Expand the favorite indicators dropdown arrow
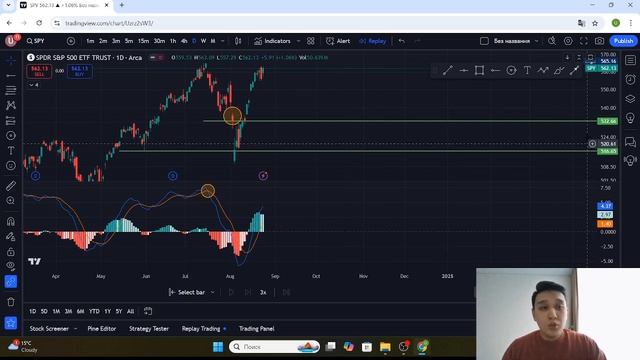Screen dimensions: 640x360 298,41
